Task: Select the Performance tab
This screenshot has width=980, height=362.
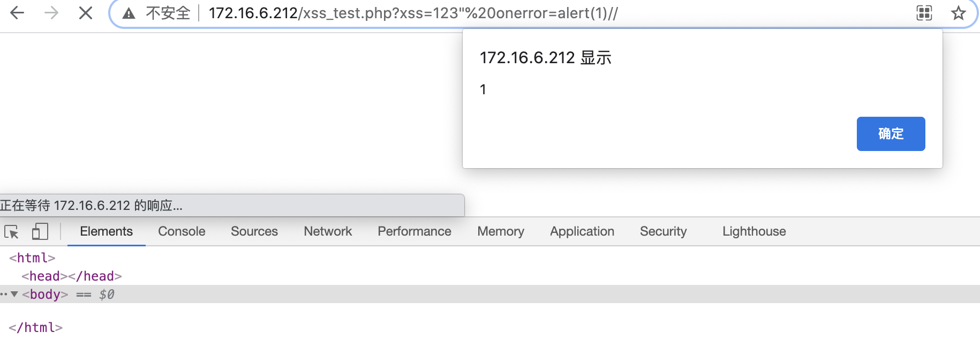Action: tap(414, 231)
